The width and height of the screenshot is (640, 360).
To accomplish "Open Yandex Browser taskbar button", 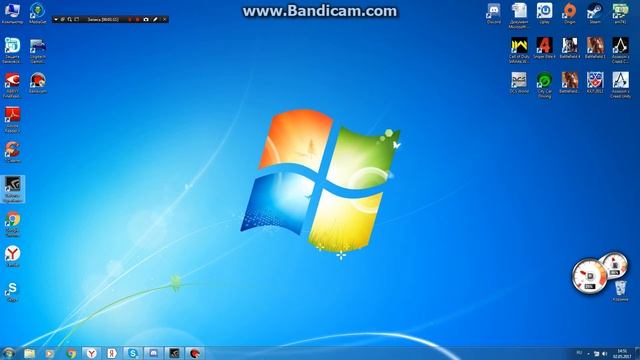I will 91,353.
